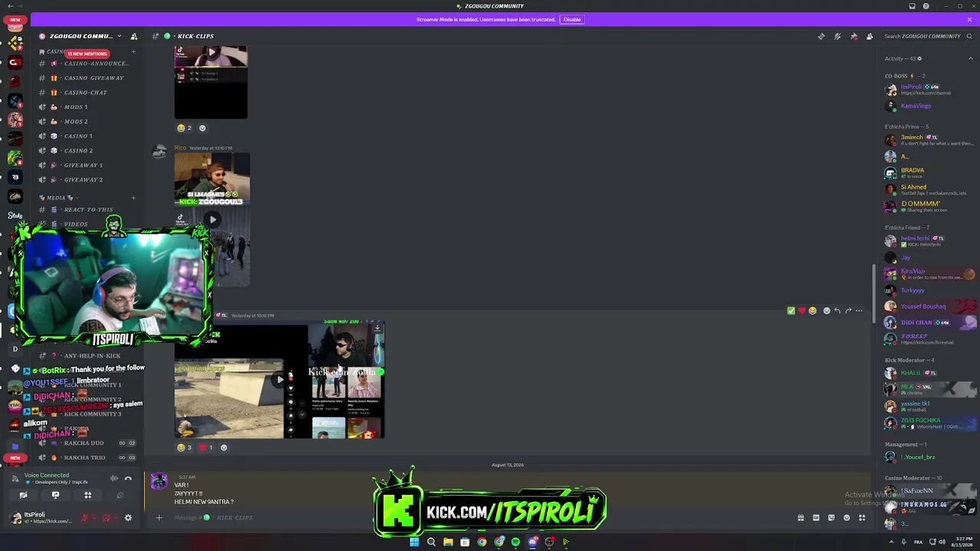980x551 pixels.
Task: Unmute the microphone in user panel
Action: [84, 518]
